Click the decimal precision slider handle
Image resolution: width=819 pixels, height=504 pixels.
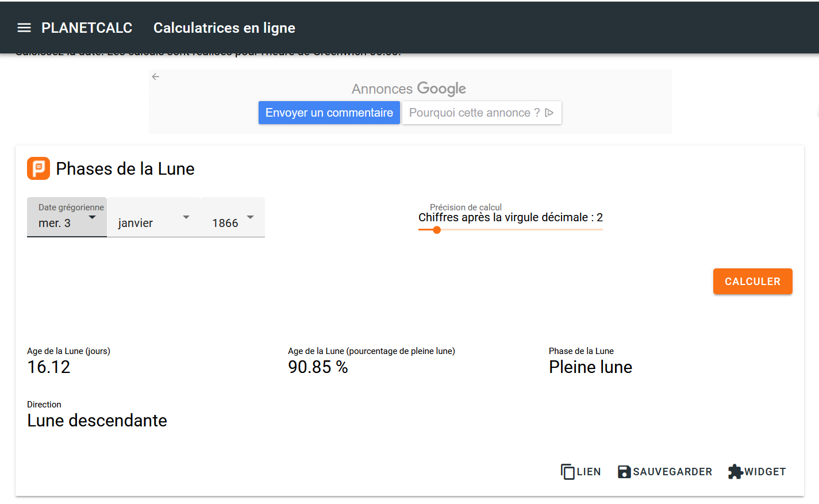point(437,230)
